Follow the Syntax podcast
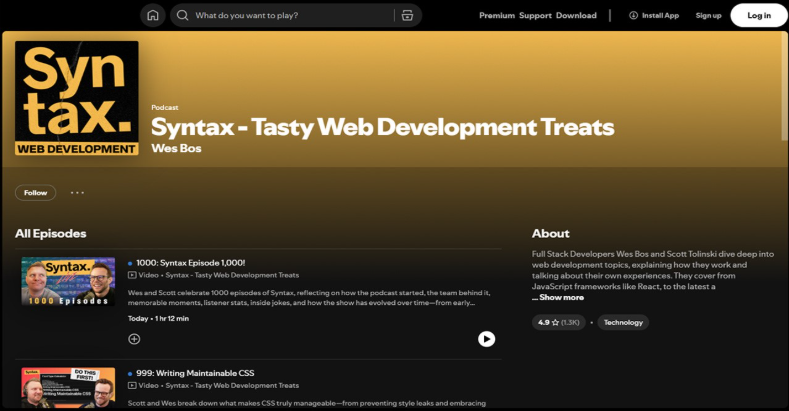Screen dimensions: 789x411 tap(35, 193)
